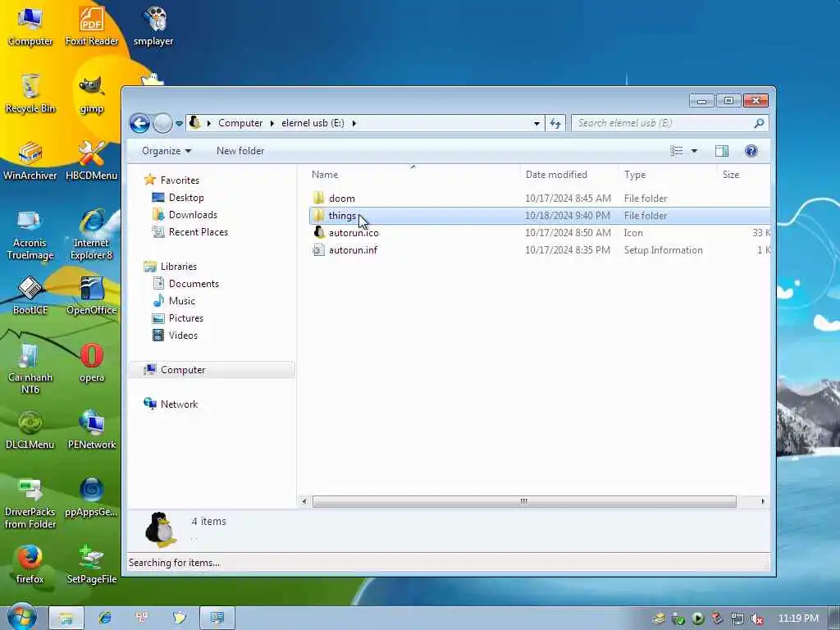Image resolution: width=840 pixels, height=630 pixels.
Task: Select DriverPacks from Folder icon
Action: pyautogui.click(x=30, y=504)
